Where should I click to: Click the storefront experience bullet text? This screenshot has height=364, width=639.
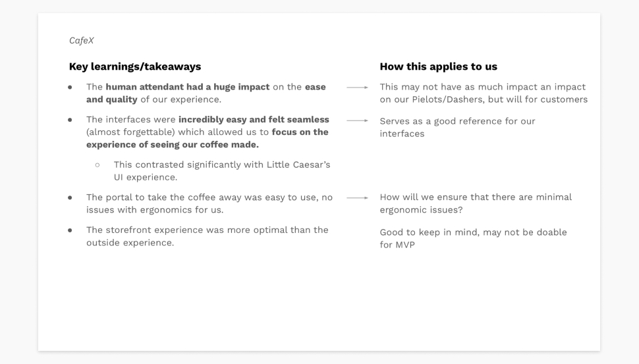click(x=207, y=236)
